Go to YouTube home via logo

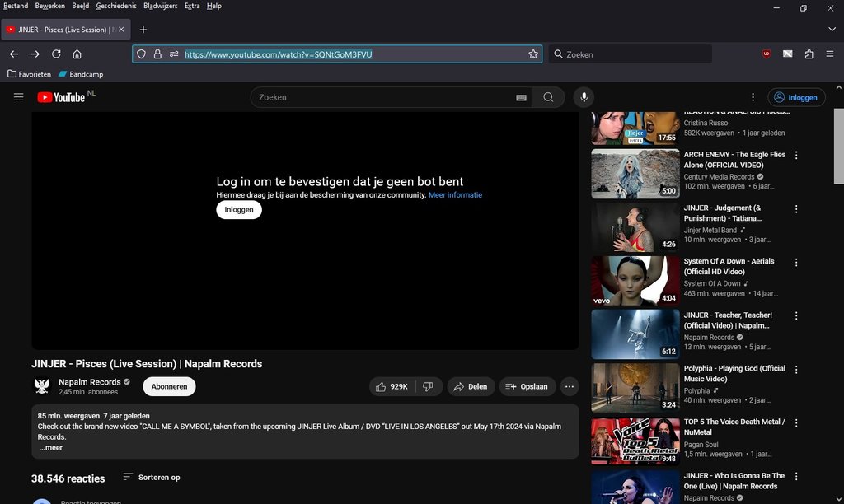click(x=61, y=97)
